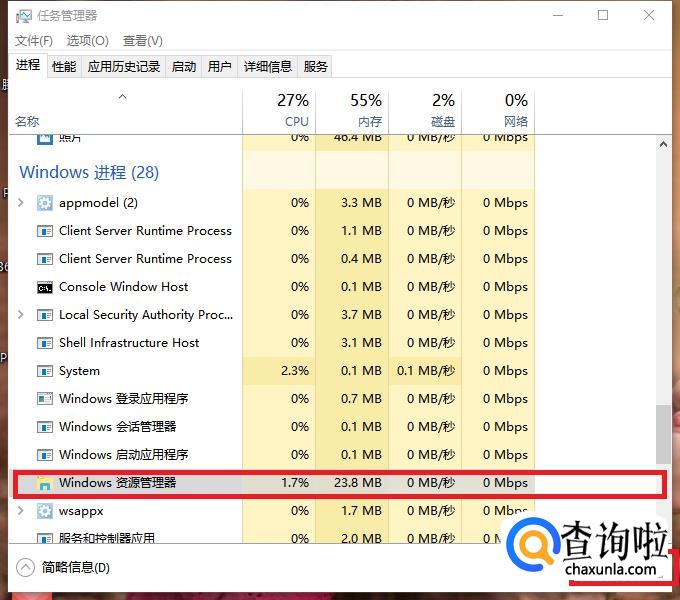
Task: Click the 3.3 MB memory value of appmodel
Action: pos(361,202)
